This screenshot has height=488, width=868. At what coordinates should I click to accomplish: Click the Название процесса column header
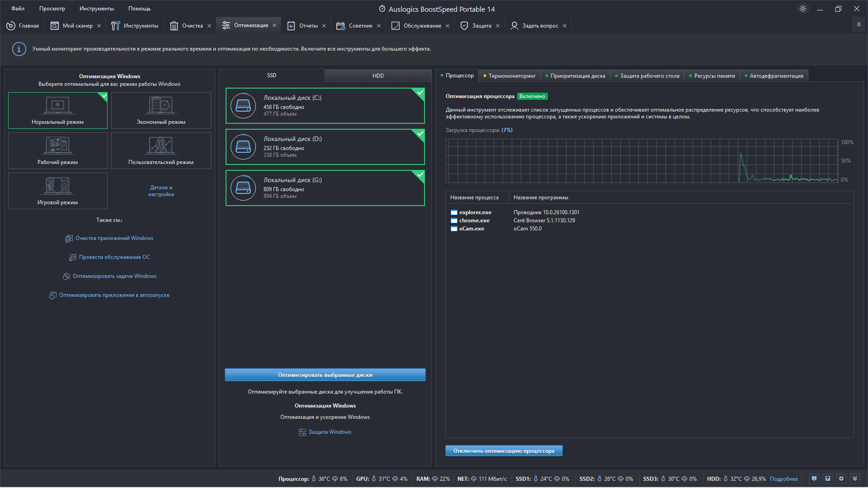[477, 197]
